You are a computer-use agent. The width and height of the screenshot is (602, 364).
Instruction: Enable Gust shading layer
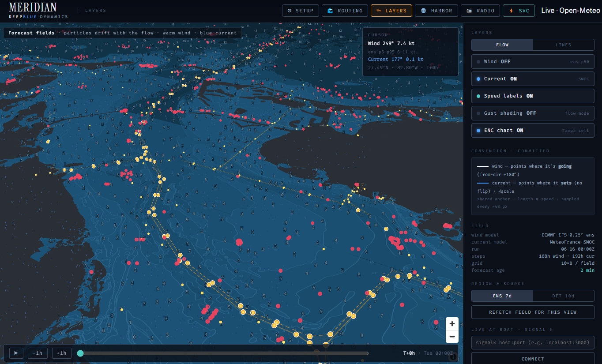(533, 113)
